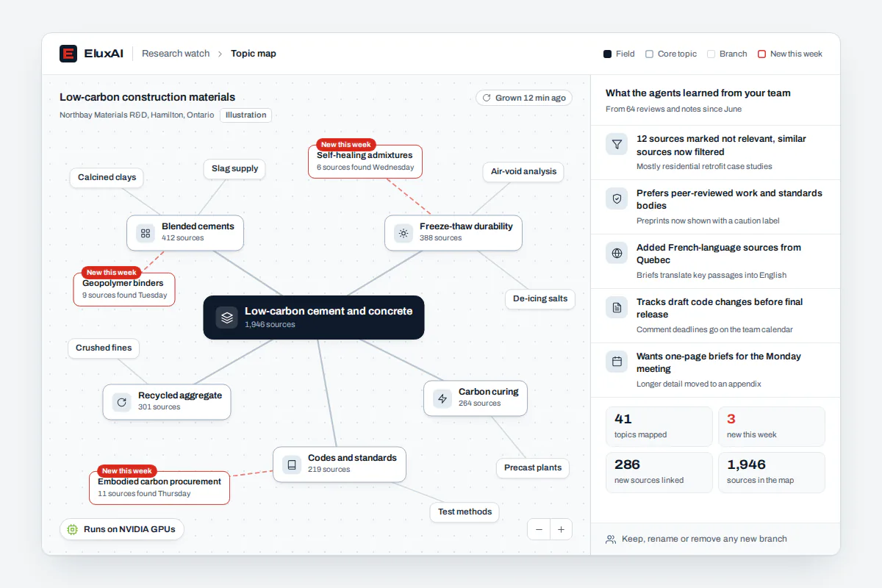Click the 264 sources text

[x=479, y=404]
